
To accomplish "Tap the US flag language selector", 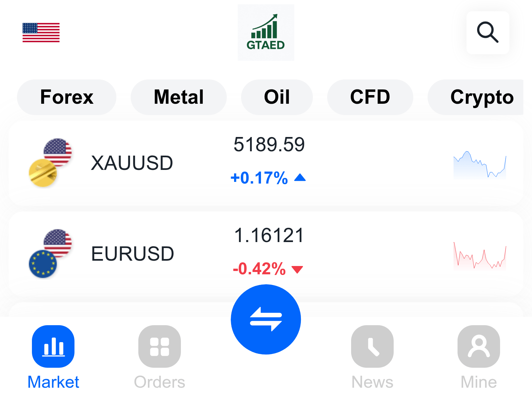I will pyautogui.click(x=41, y=33).
